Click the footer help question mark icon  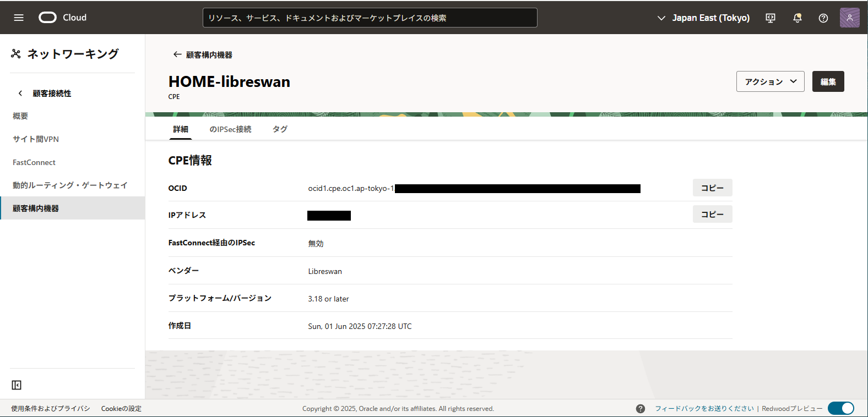(x=641, y=409)
